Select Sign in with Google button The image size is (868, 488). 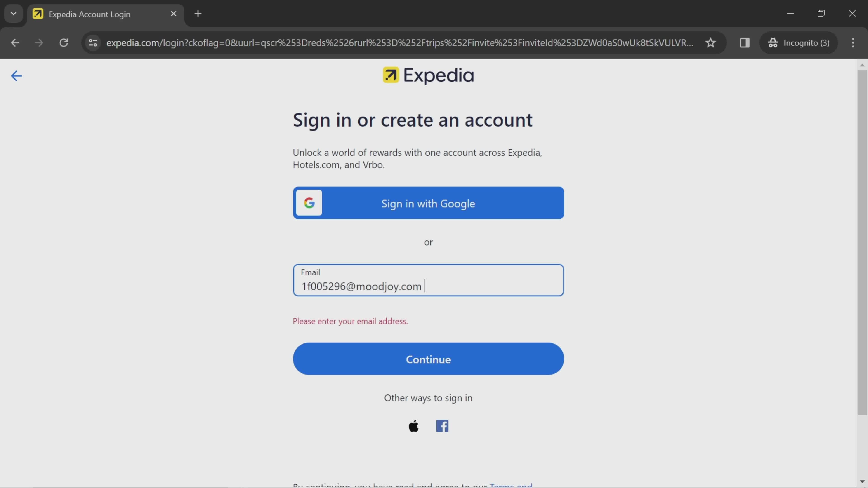click(428, 203)
